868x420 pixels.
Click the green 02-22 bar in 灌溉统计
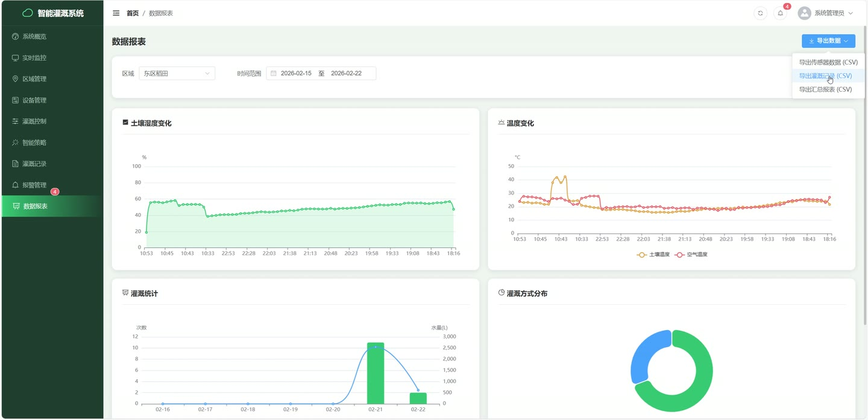point(418,398)
